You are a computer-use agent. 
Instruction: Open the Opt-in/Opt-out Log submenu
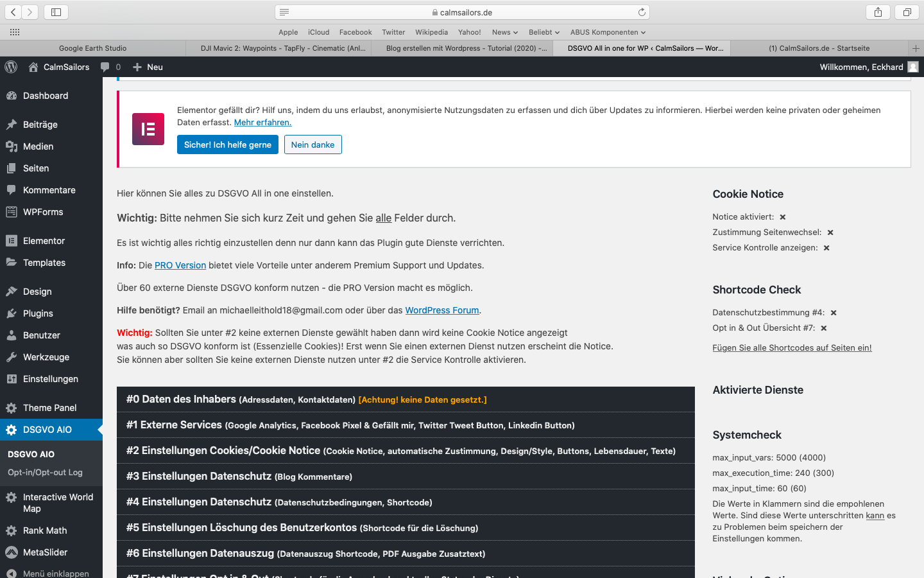(45, 473)
